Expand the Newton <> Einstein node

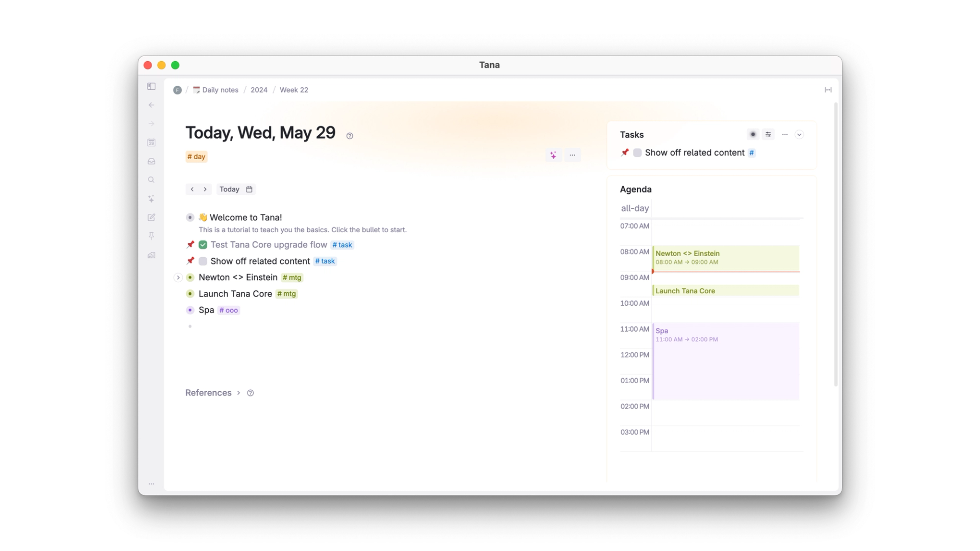(178, 278)
